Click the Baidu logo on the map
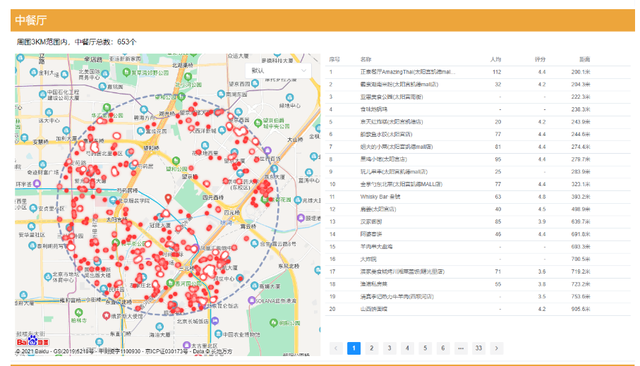This screenshot has width=640, height=366. click(x=32, y=341)
